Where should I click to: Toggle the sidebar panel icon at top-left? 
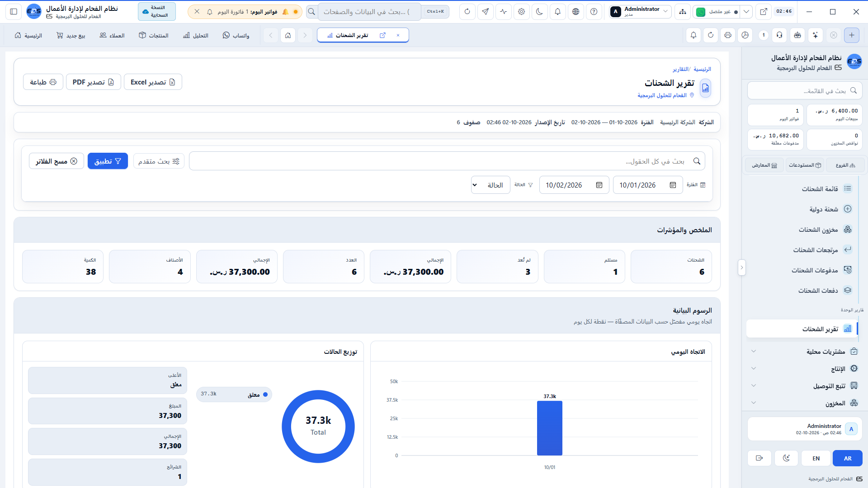coord(14,12)
